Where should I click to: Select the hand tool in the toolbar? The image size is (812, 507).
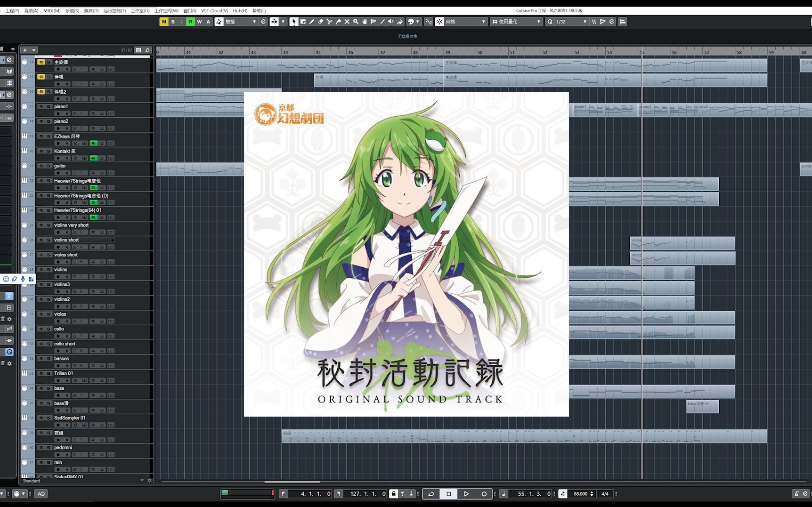click(x=365, y=22)
